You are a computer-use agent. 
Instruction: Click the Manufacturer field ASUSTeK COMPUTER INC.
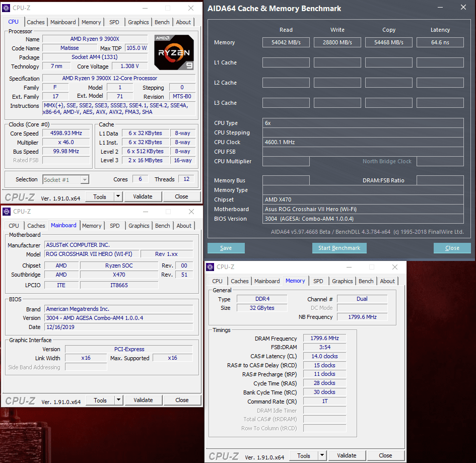coord(119,245)
